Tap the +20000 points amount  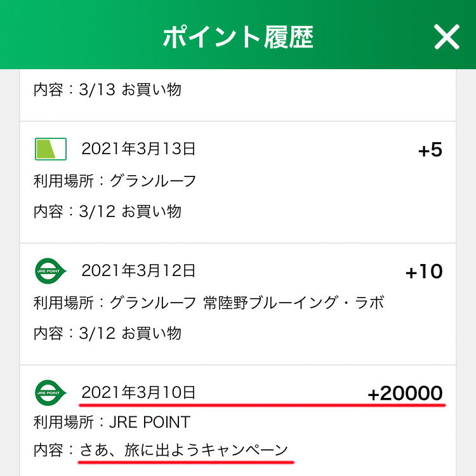coord(405,393)
